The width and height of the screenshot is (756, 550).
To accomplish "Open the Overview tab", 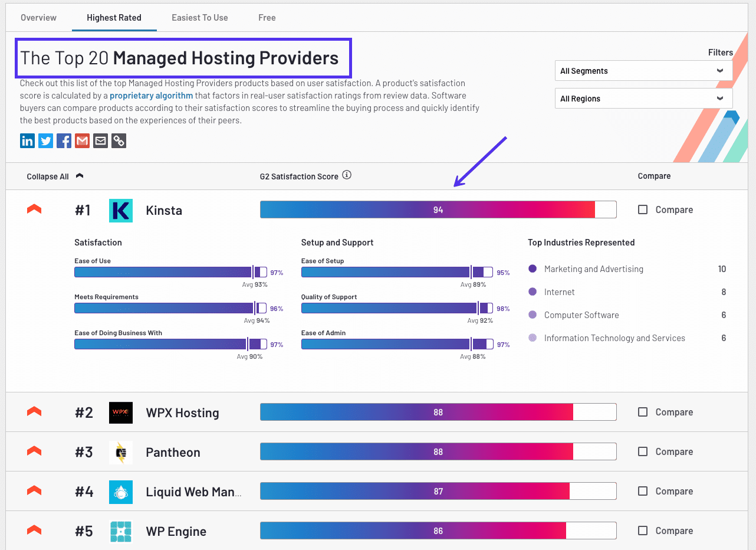I will click(x=38, y=18).
